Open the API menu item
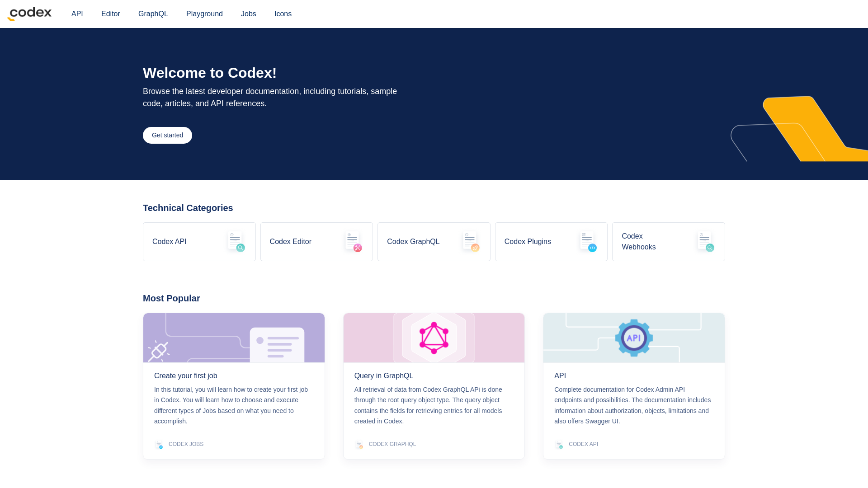This screenshot has width=868, height=488. (77, 14)
